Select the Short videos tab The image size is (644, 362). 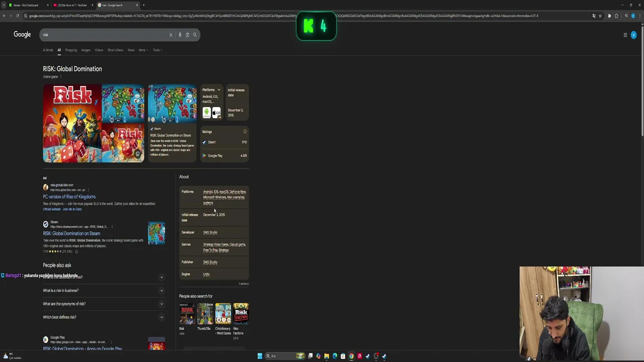[x=115, y=50]
